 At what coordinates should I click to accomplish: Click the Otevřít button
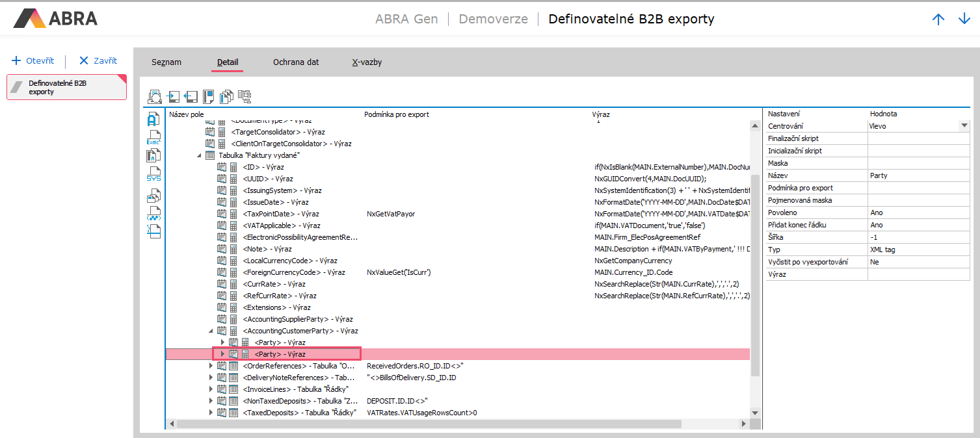(33, 60)
